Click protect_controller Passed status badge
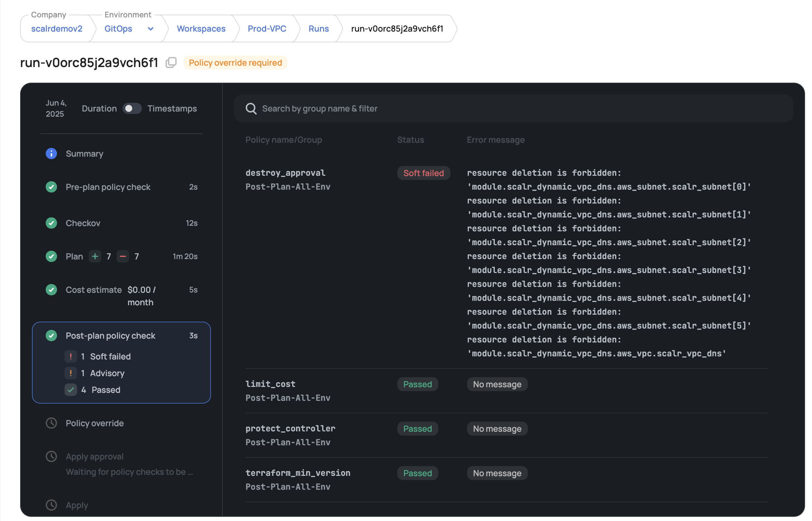 pyautogui.click(x=417, y=429)
